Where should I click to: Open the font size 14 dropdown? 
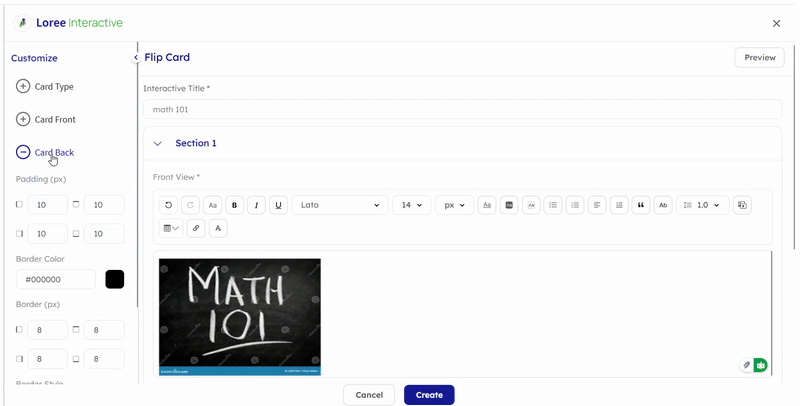point(412,205)
